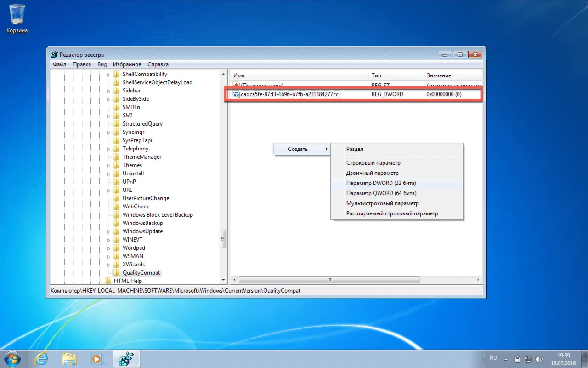
Task: Open Internet Explorer from the taskbar
Action: pyautogui.click(x=41, y=359)
